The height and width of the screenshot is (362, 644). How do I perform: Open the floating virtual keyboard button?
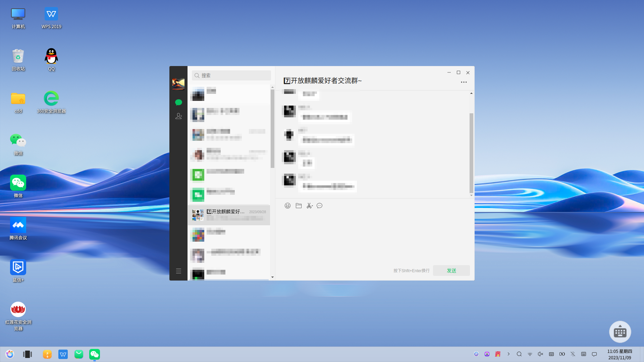[620, 332]
